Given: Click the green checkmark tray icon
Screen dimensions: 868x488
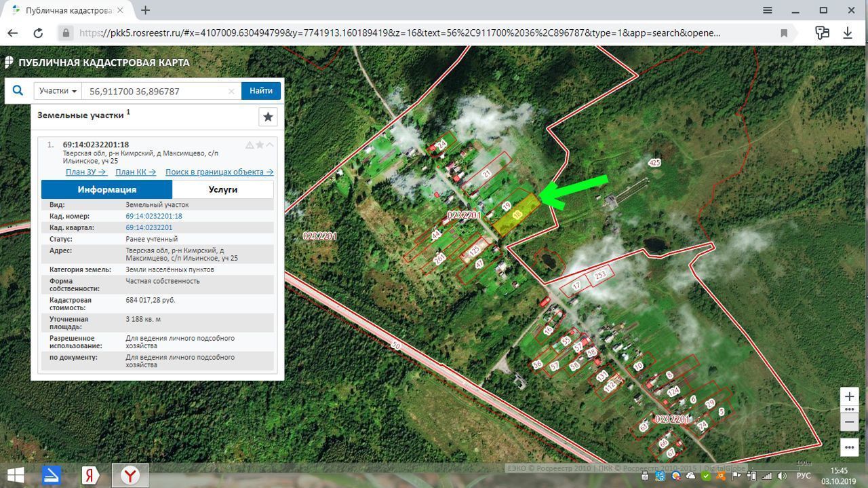Looking at the screenshot, I should (707, 476).
